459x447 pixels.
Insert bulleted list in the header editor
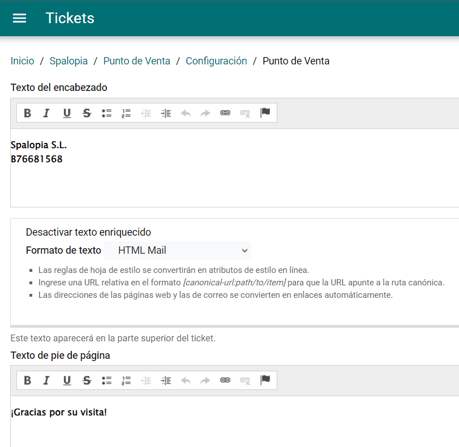107,113
